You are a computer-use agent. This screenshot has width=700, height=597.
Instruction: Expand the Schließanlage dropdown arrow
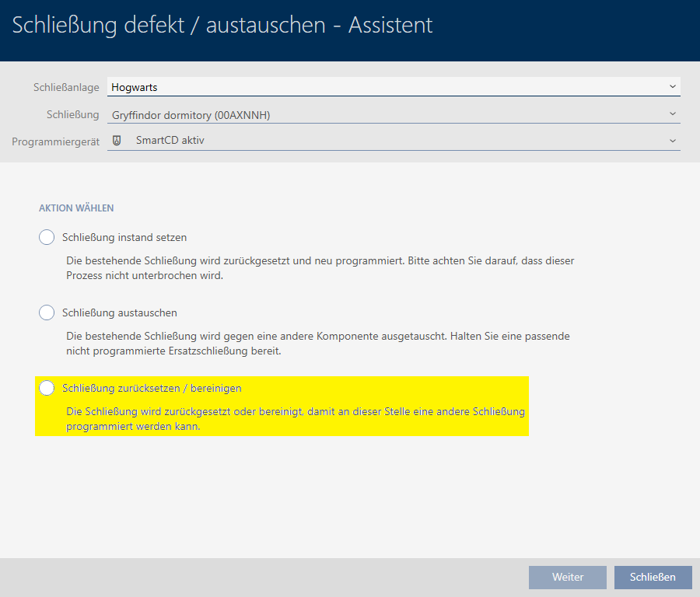672,87
